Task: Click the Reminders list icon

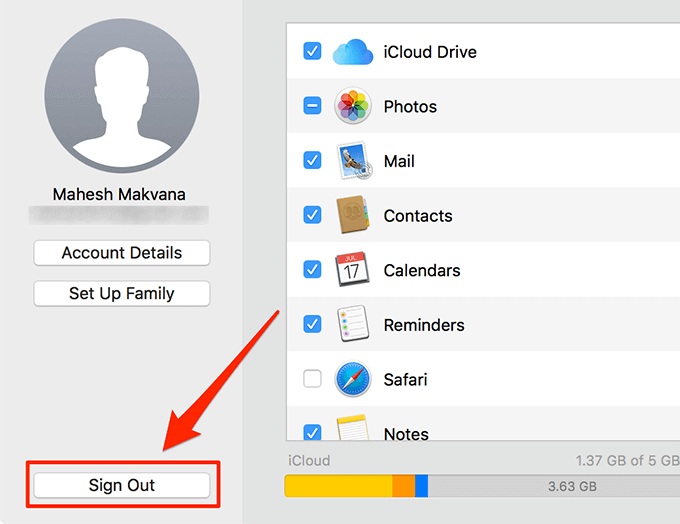Action: tap(353, 324)
